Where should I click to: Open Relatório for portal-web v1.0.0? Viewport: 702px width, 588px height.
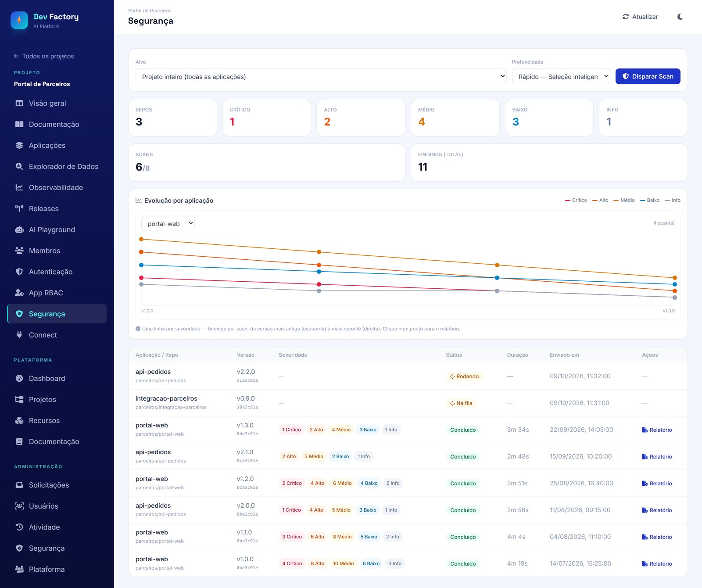[x=657, y=564]
